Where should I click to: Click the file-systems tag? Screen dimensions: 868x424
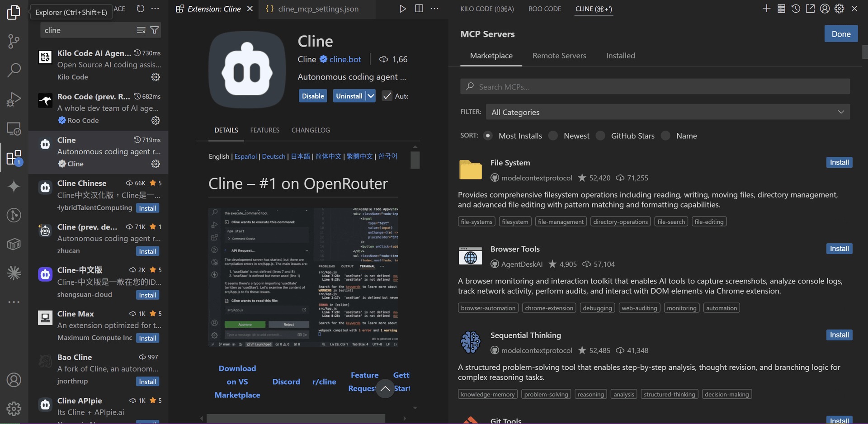pos(476,222)
